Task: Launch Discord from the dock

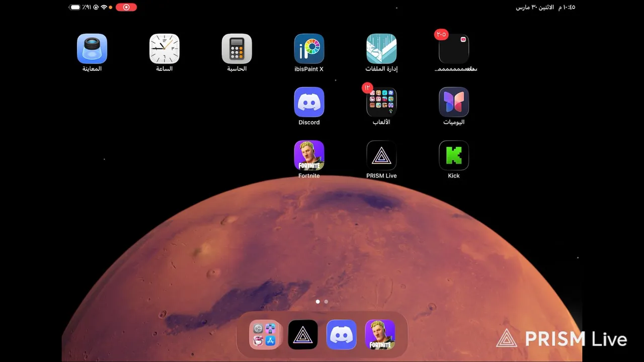Action: click(342, 334)
